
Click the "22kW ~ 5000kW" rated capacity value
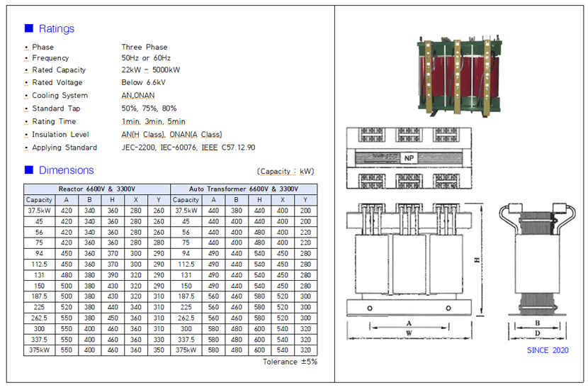151,69
